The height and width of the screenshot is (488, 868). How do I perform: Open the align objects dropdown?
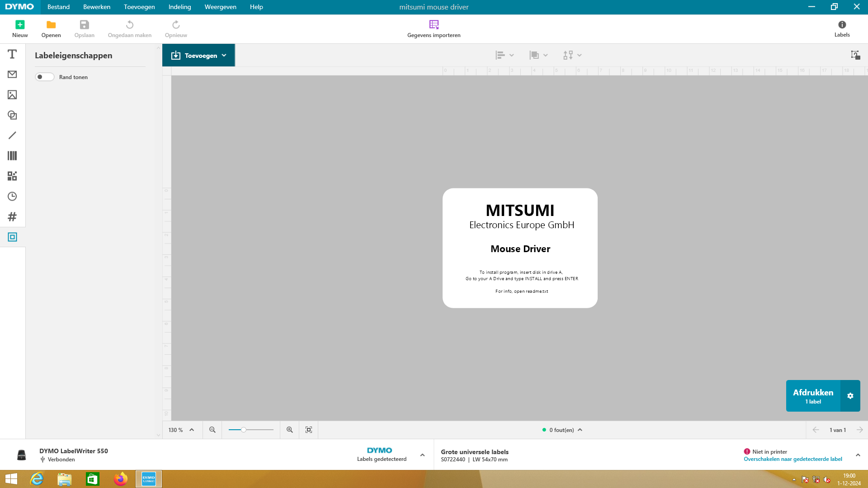pyautogui.click(x=505, y=55)
